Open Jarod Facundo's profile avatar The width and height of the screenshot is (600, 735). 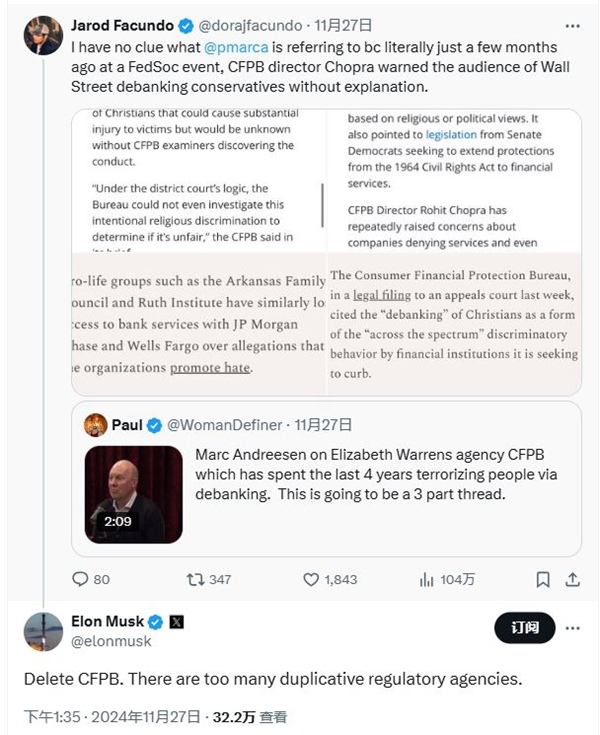pyautogui.click(x=44, y=36)
